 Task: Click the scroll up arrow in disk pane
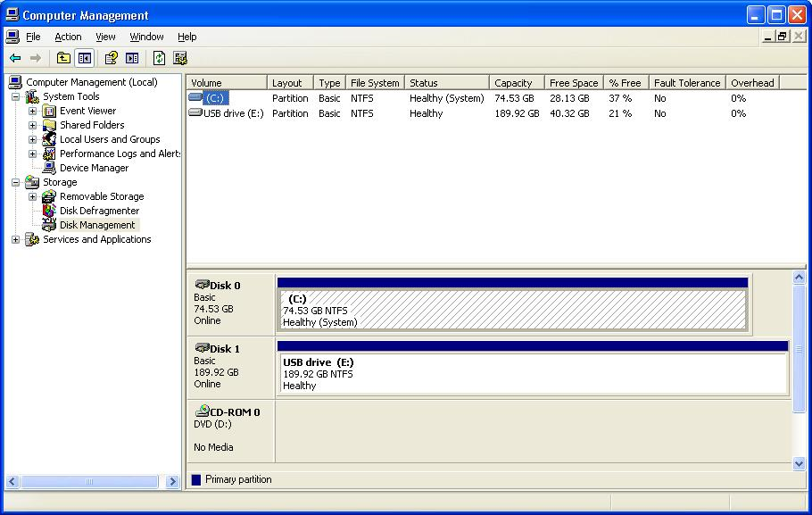pyautogui.click(x=799, y=278)
